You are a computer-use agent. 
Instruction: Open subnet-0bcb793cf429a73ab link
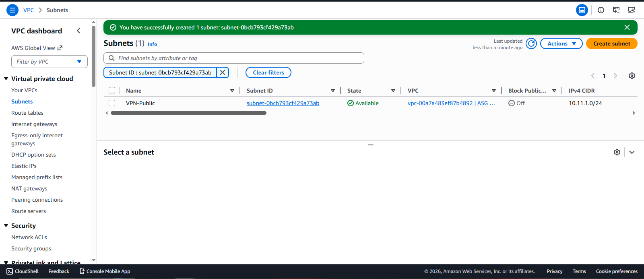pyautogui.click(x=283, y=103)
